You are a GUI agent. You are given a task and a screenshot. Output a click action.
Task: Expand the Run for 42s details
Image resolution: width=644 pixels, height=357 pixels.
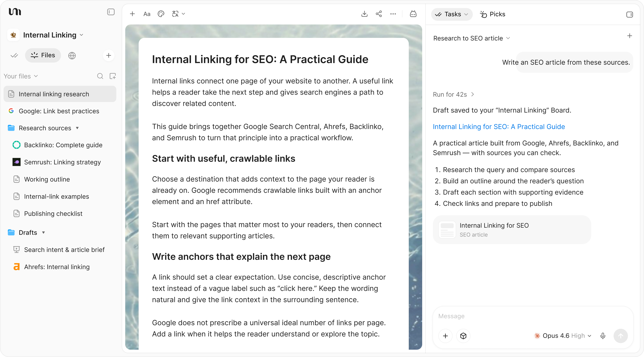(x=453, y=94)
